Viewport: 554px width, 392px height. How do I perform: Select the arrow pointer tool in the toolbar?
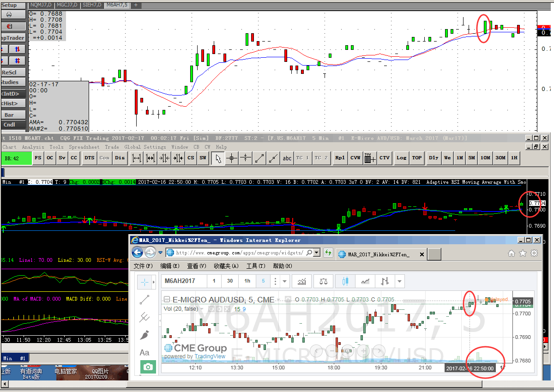(218, 158)
